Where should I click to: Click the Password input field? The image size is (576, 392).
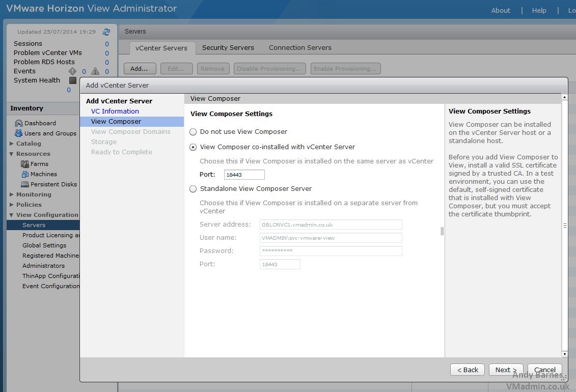click(x=331, y=251)
